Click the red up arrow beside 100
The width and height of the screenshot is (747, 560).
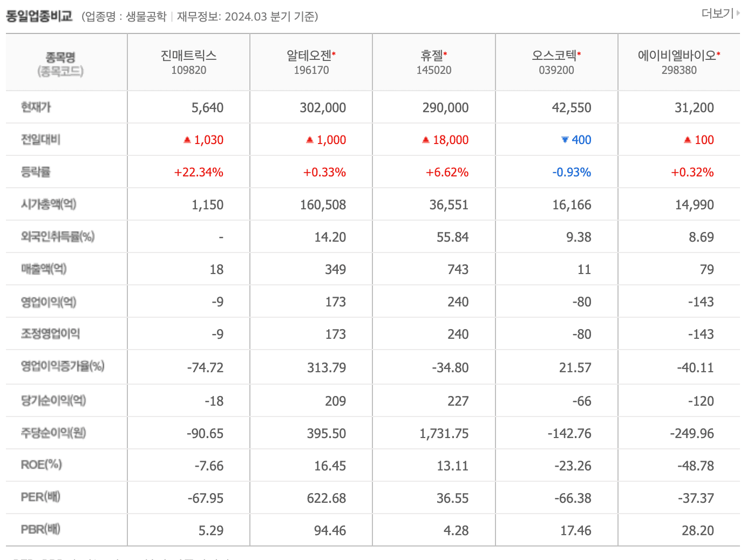(688, 140)
